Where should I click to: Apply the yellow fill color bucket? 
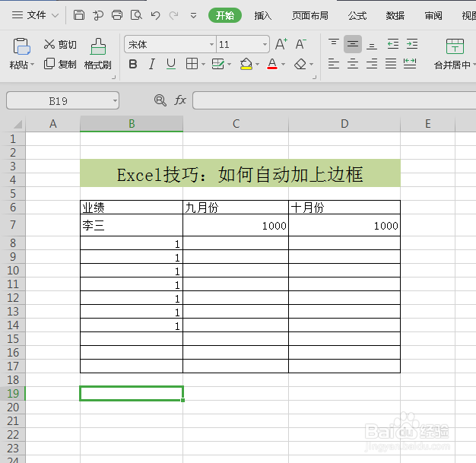[246, 64]
